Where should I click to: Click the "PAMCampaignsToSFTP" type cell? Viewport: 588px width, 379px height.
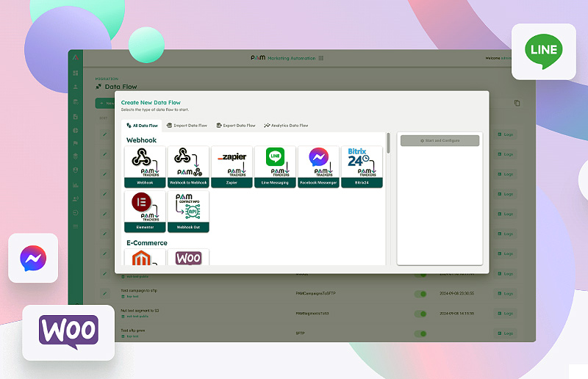(315, 293)
